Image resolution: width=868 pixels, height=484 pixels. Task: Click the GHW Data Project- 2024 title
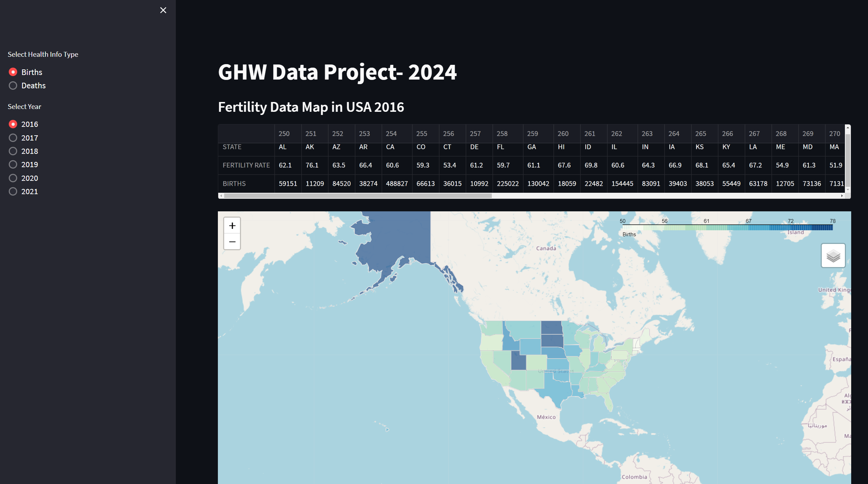pos(337,72)
